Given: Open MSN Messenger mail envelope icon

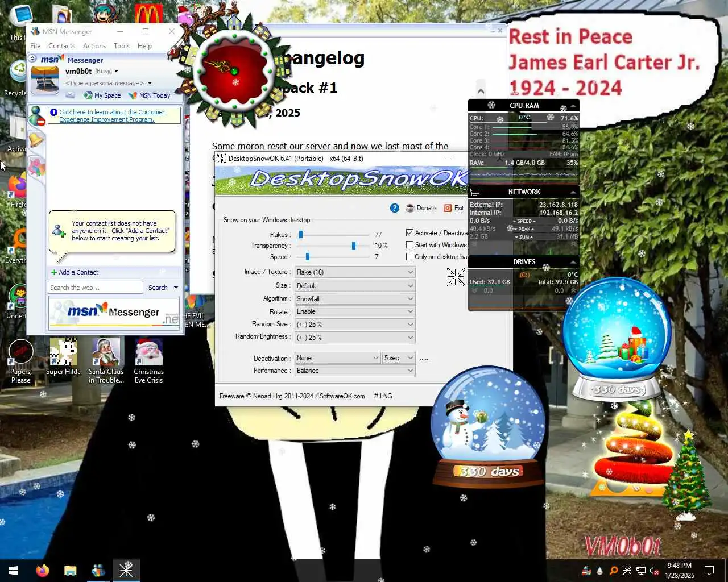Looking at the screenshot, I should click(70, 95).
